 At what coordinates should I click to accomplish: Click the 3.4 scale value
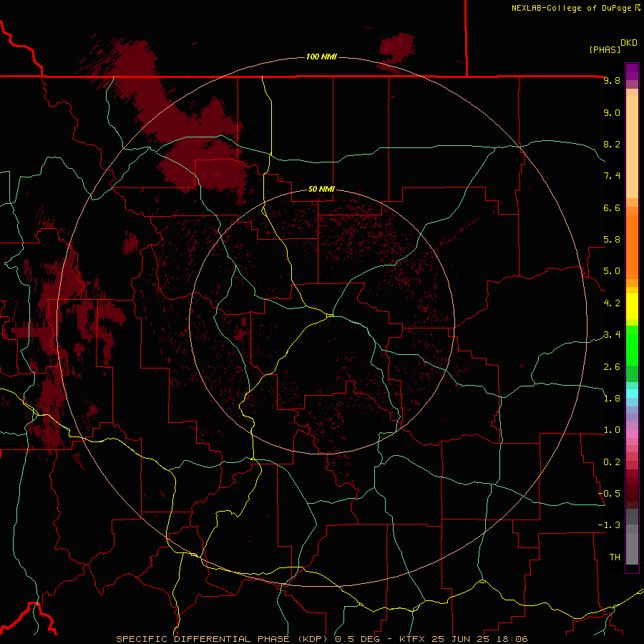click(612, 335)
